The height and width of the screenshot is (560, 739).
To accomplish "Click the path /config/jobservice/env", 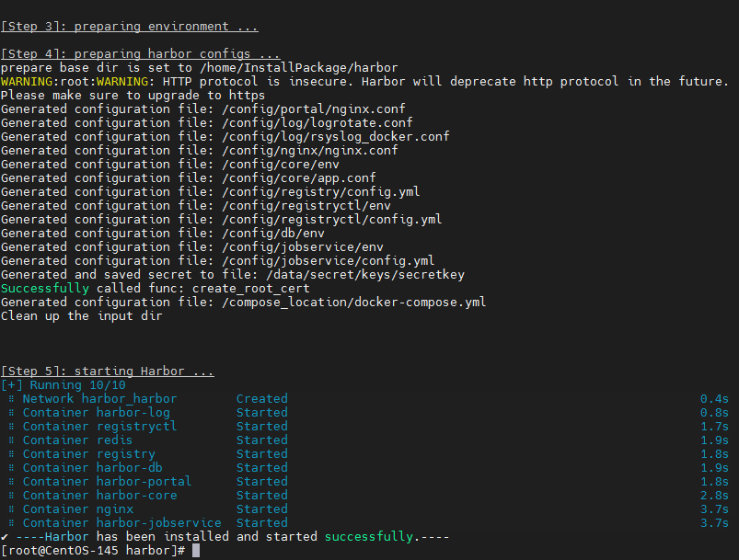I will 303,246.
